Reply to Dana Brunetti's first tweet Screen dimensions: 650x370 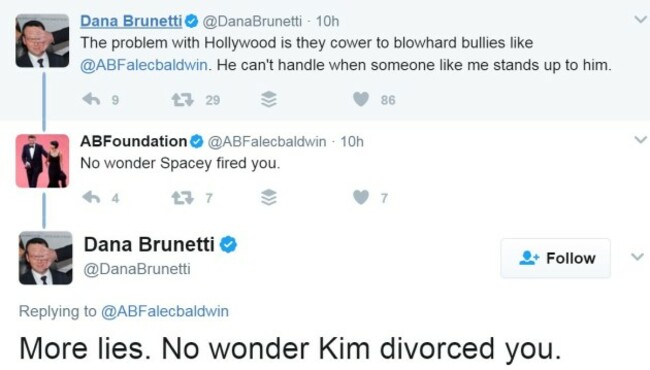[91, 99]
